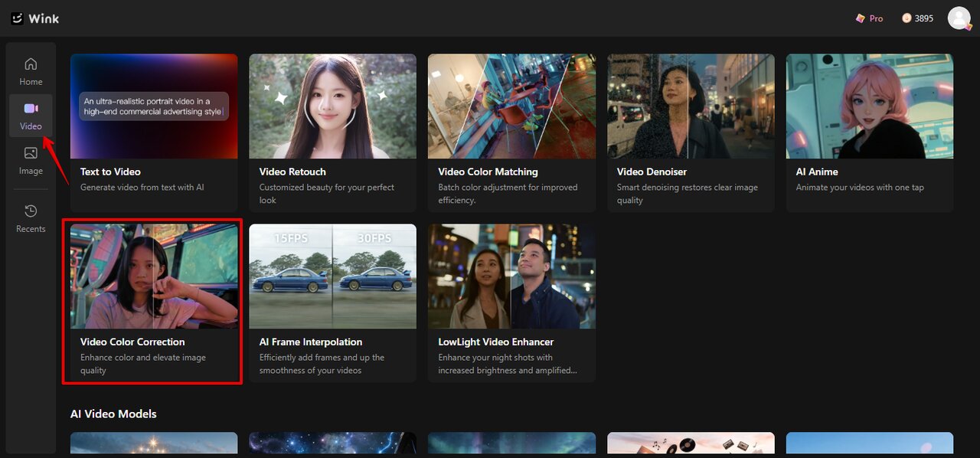Go to the Image sidebar section
Viewport: 980px width, 458px height.
coord(31,161)
